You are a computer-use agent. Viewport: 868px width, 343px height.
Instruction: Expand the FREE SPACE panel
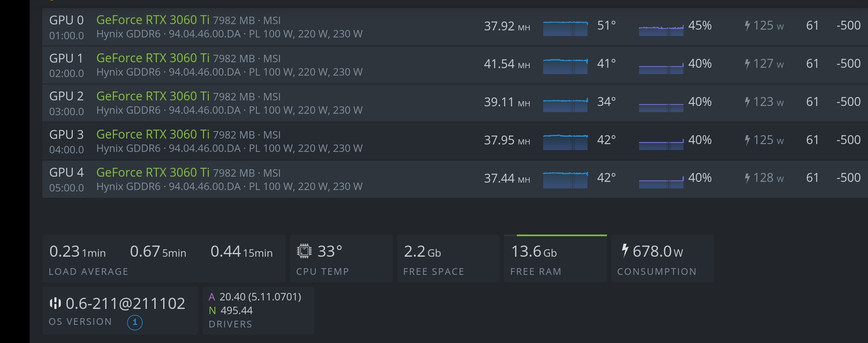click(448, 258)
